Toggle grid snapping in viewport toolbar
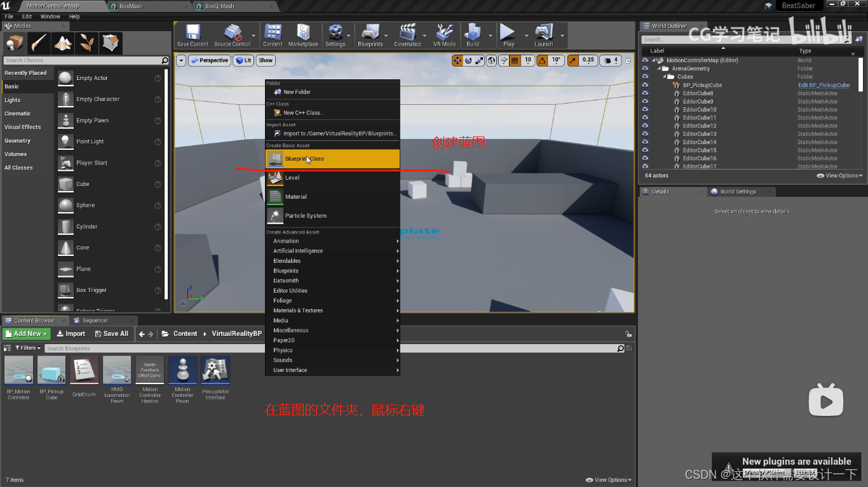868x487 pixels. (x=515, y=60)
